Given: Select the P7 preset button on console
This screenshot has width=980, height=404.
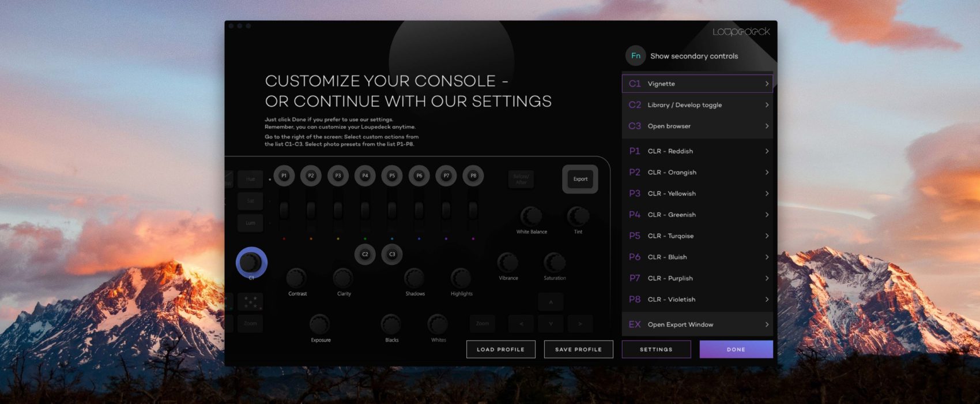Looking at the screenshot, I should point(446,175).
